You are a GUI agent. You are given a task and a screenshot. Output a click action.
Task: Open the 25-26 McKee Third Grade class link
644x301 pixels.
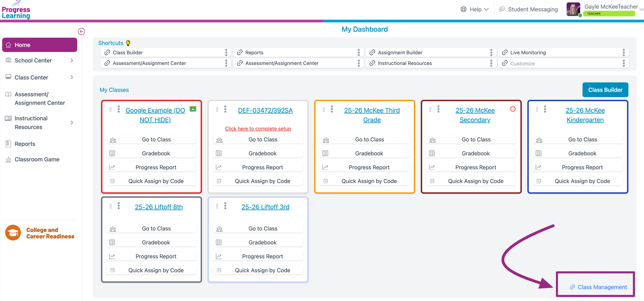click(x=372, y=115)
